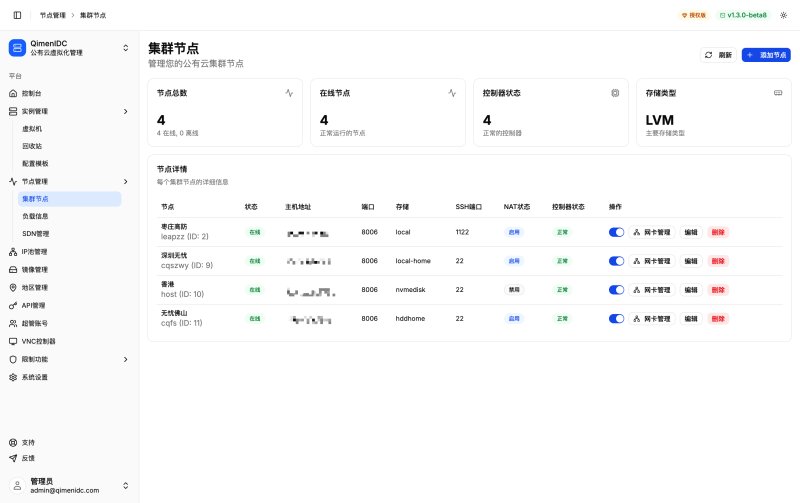Toggle the cqszwy node switch
Image resolution: width=800 pixels, height=503 pixels.
click(x=616, y=261)
